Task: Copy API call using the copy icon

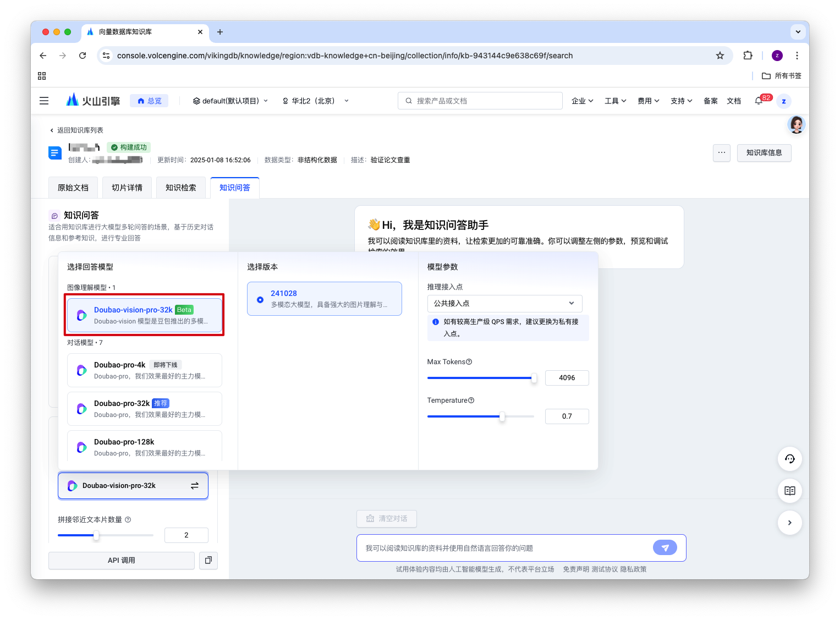Action: pos(208,560)
